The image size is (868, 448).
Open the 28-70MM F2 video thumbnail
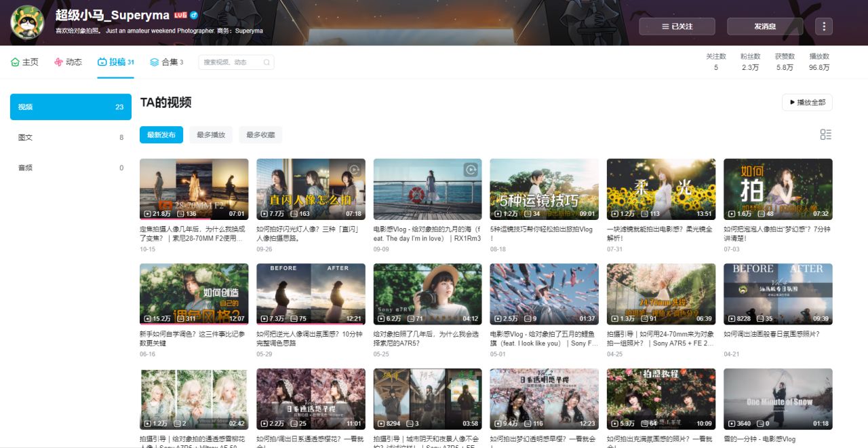click(194, 189)
